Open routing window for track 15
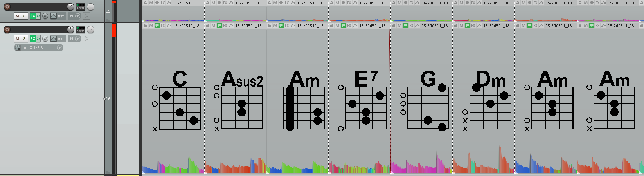This screenshot has width=644, height=176. pos(80,7)
